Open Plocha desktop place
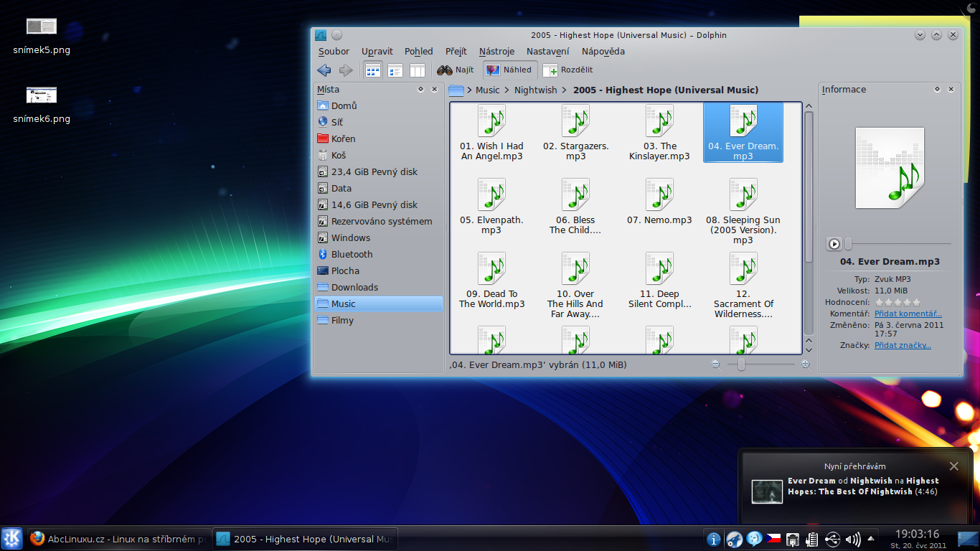Viewport: 980px width, 551px height. coord(379,270)
